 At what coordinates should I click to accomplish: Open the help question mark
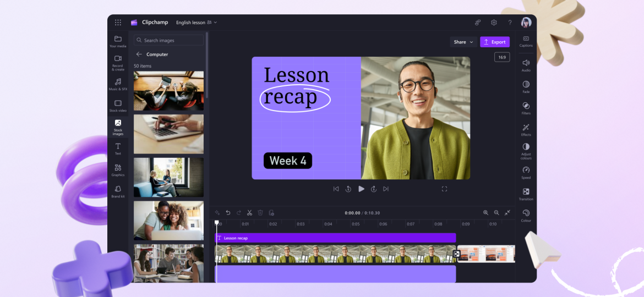510,23
